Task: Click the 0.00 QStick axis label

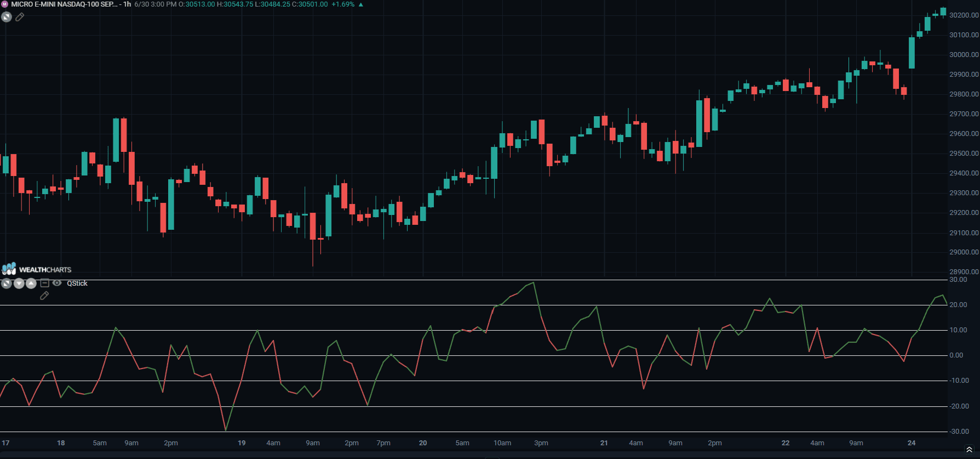Action: click(956, 355)
